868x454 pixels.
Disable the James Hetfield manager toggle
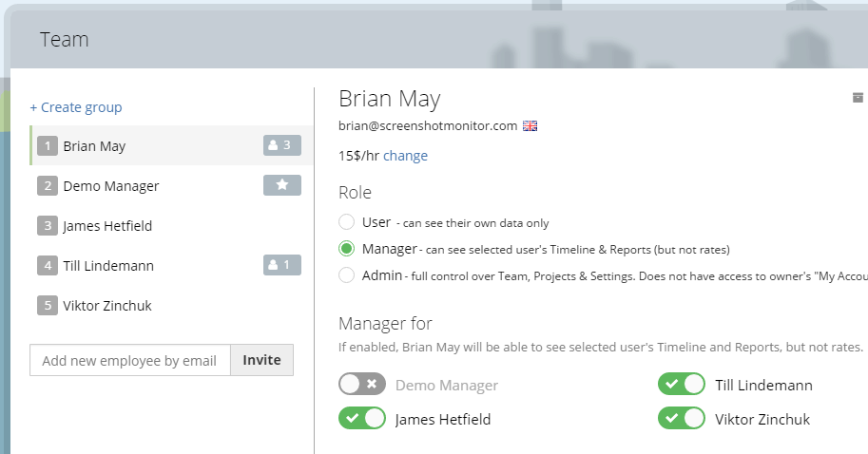(362, 419)
